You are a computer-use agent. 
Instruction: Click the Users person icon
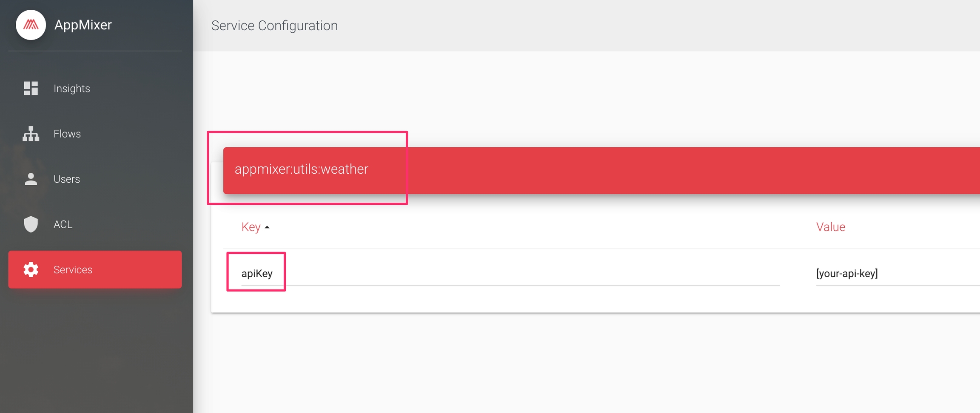31,179
